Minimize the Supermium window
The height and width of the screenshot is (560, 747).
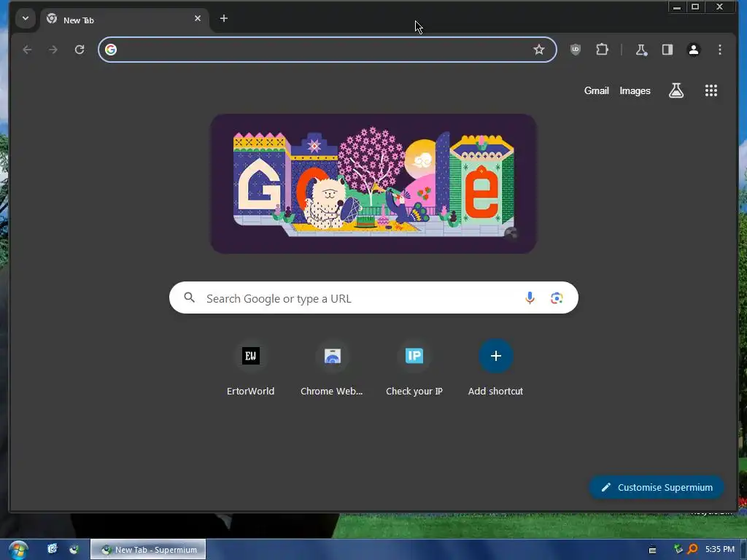(x=677, y=7)
